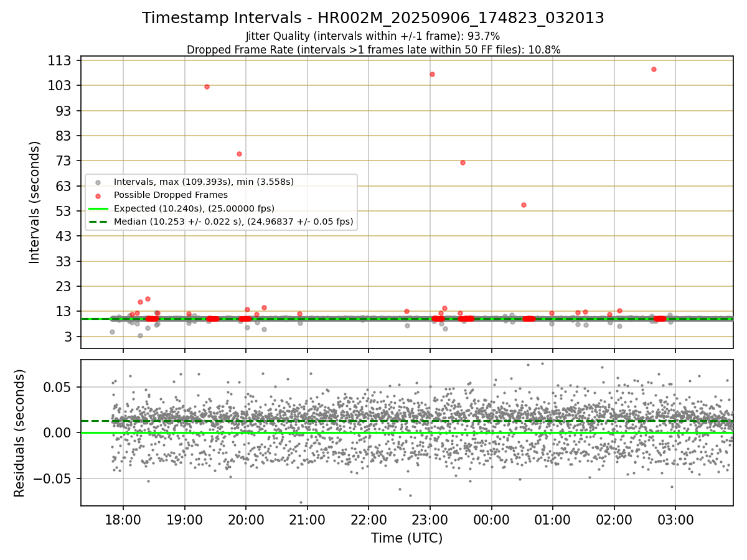Click the x-axis tick label '21:00'
747x560 pixels.
coord(307,519)
